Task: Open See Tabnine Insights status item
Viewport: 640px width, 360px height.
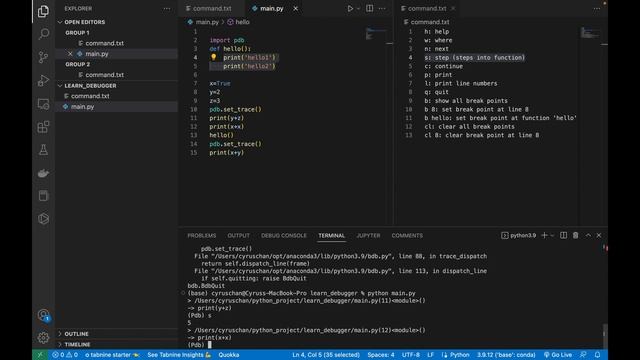Action: 179,355
